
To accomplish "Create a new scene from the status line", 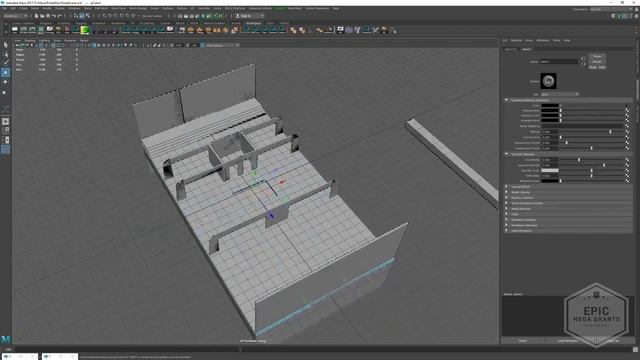I will click(x=36, y=16).
